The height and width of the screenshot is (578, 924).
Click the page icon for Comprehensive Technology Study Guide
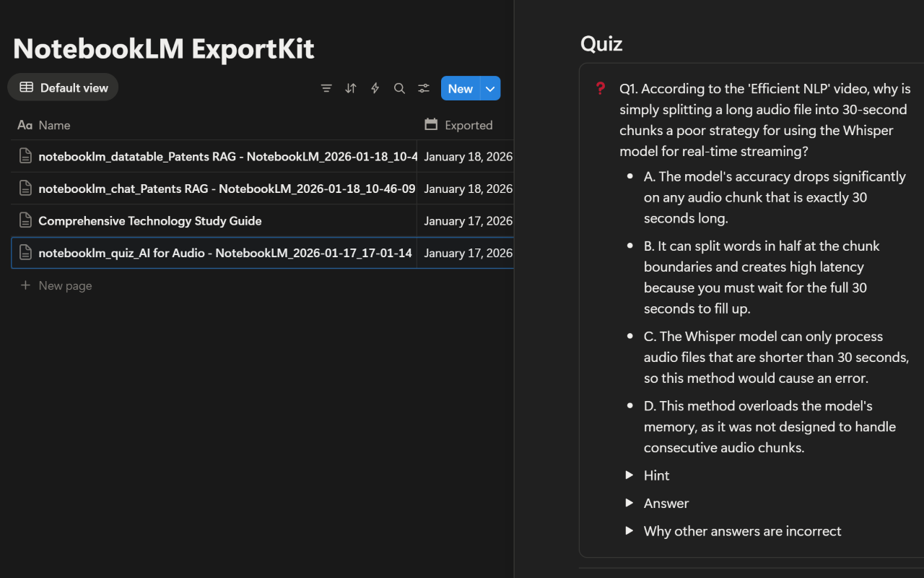(25, 220)
